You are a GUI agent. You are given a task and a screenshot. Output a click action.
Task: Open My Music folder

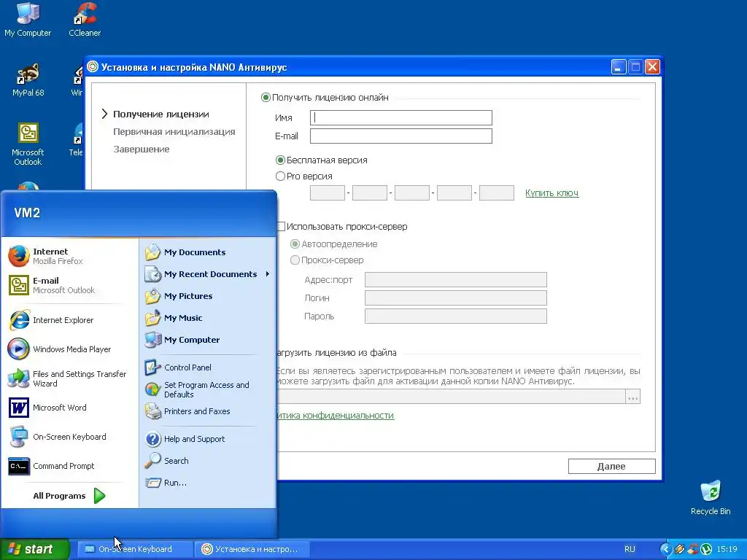coord(207,318)
